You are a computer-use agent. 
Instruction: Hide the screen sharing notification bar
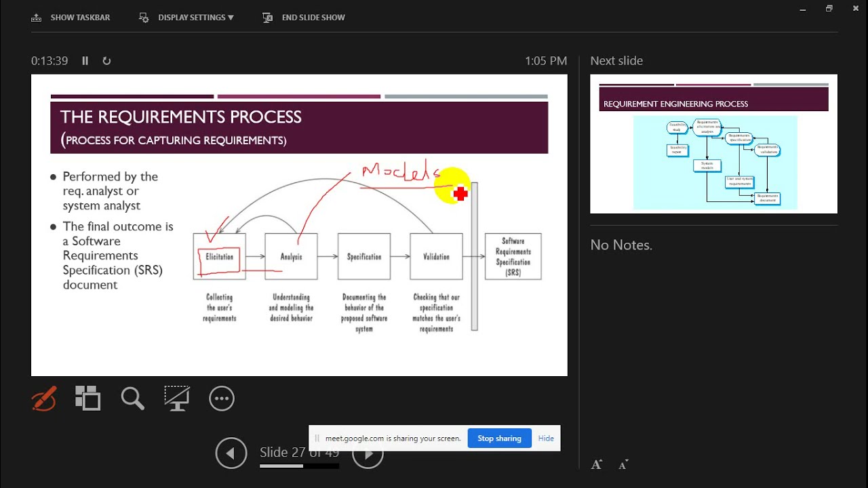pos(546,439)
